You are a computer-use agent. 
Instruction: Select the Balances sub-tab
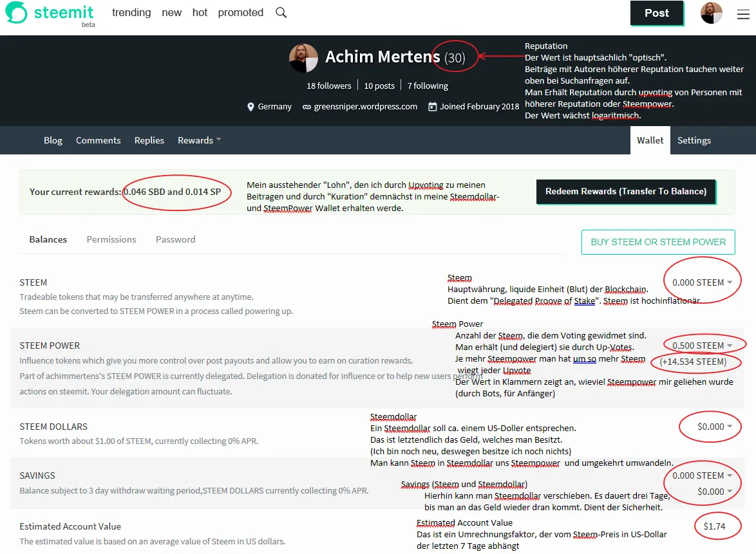(x=48, y=239)
